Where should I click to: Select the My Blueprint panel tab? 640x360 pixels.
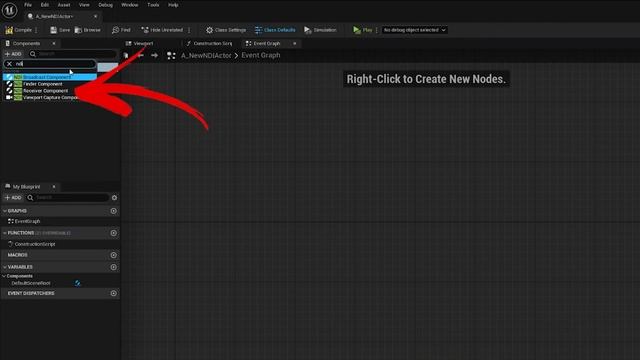tap(27, 187)
